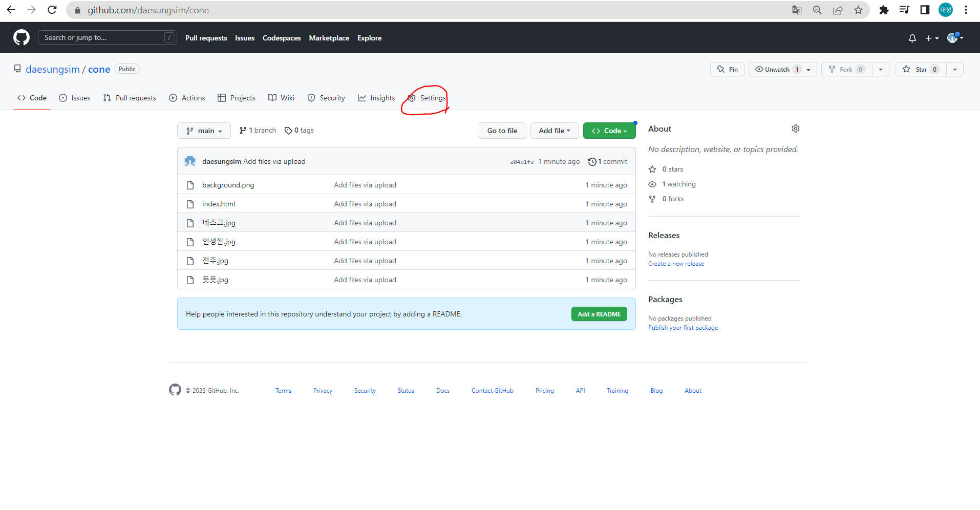The image size is (980, 510).
Task: Click Create a new release link
Action: tap(676, 264)
